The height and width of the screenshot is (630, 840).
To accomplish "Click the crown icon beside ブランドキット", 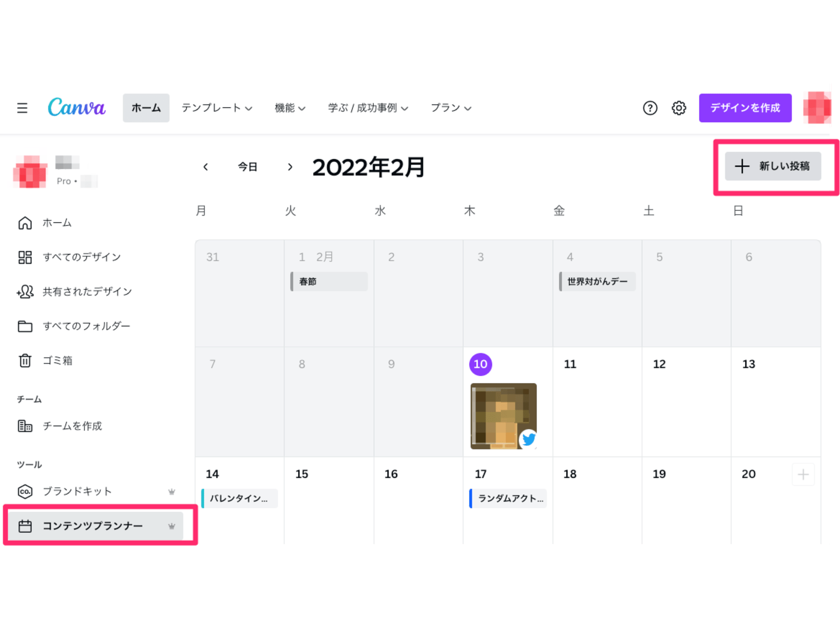I will pyautogui.click(x=171, y=492).
